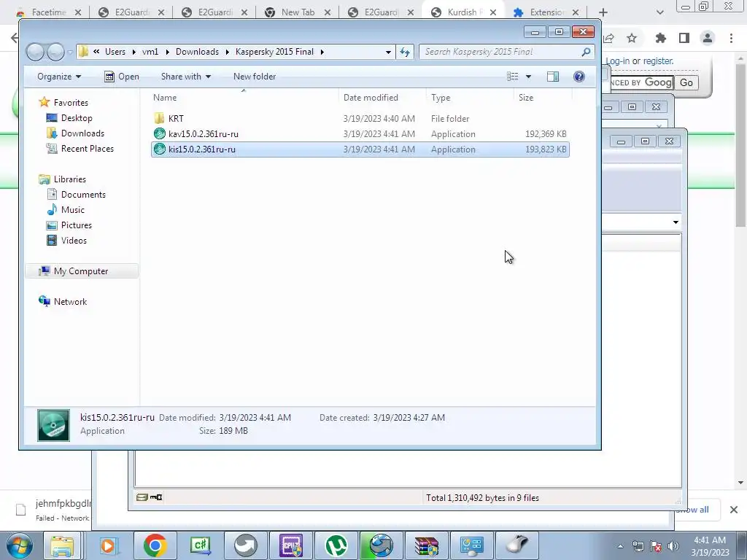Image resolution: width=747 pixels, height=560 pixels.
Task: Switch to the New Tab Chrome tab
Action: [298, 12]
